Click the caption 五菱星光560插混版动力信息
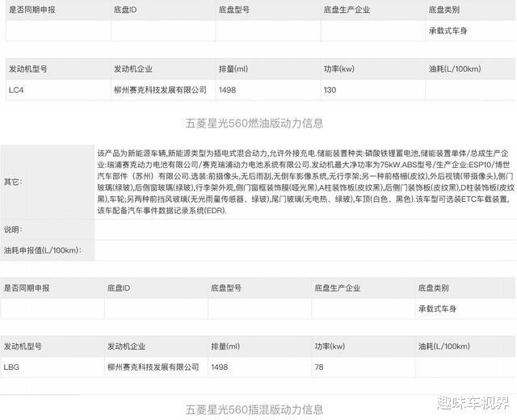The width and height of the screenshot is (517, 420). click(254, 409)
